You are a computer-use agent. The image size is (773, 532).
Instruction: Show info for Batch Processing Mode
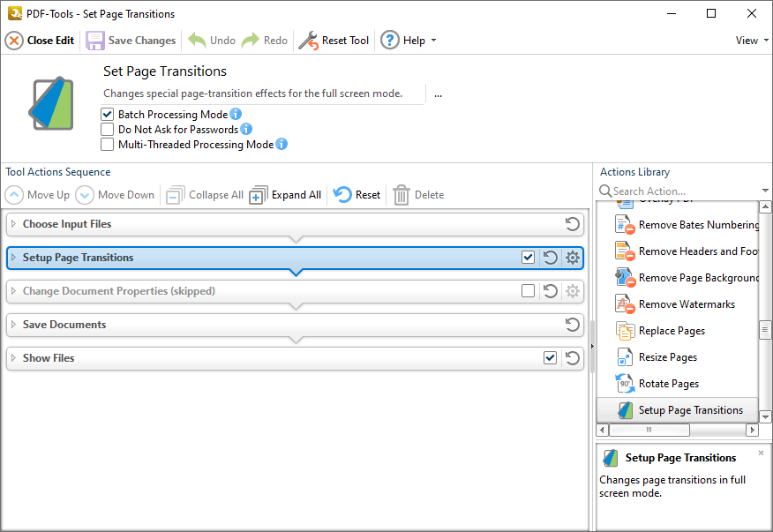(x=236, y=114)
